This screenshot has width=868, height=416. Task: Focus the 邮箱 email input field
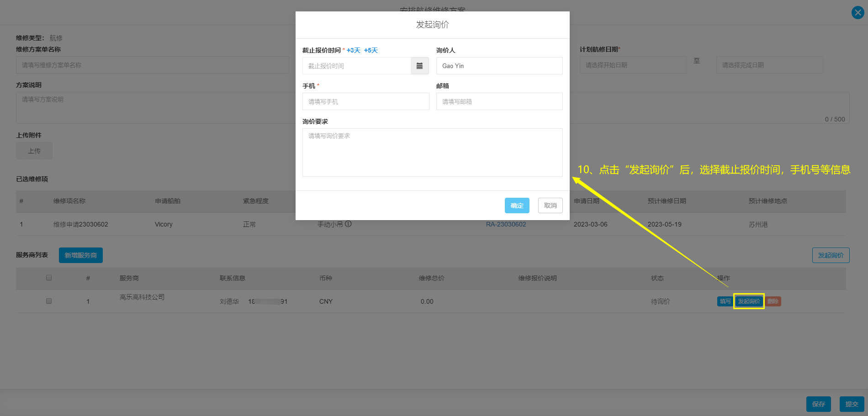click(499, 101)
